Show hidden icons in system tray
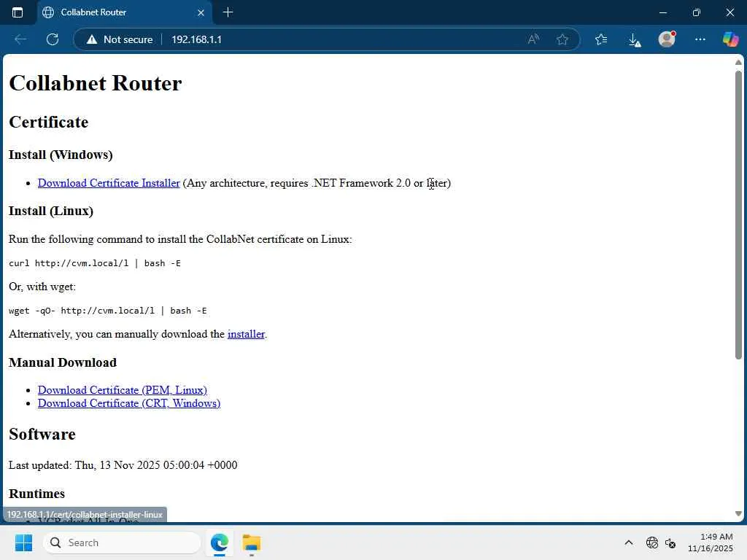747x560 pixels. pos(628,542)
